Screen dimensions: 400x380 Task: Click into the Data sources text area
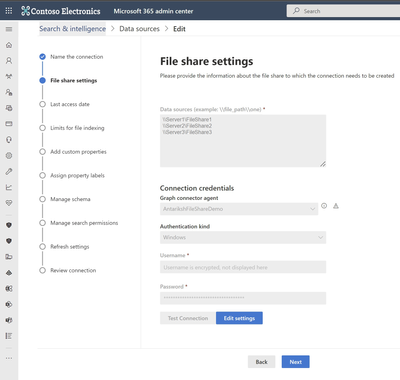[x=243, y=141]
